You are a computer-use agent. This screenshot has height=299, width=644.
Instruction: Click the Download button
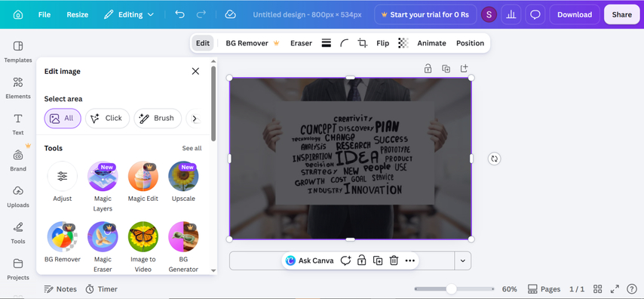tap(575, 15)
